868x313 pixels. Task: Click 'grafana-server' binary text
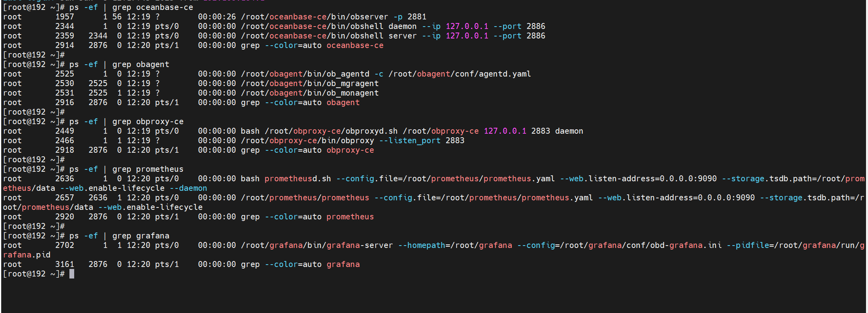click(x=360, y=245)
